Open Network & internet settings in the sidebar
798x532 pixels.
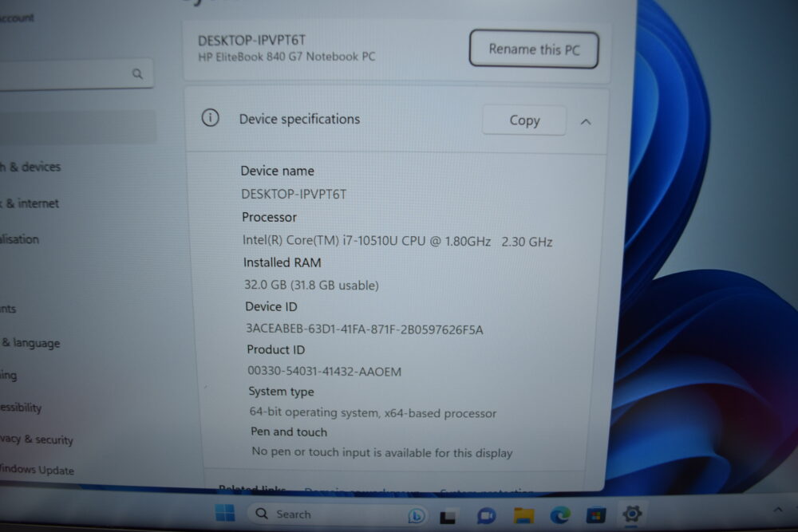(30, 203)
